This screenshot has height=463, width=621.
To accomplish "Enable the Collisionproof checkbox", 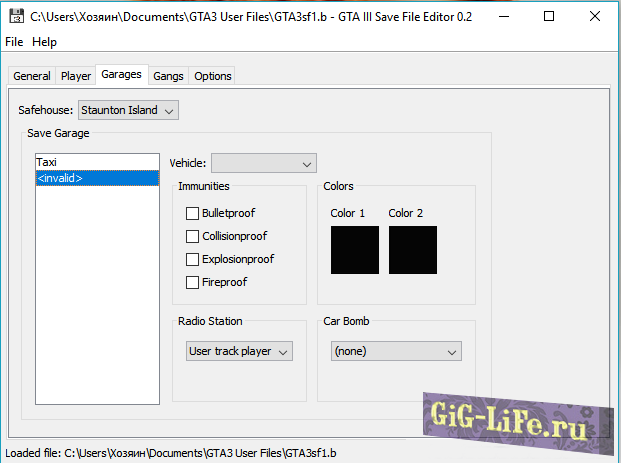I will pos(192,236).
